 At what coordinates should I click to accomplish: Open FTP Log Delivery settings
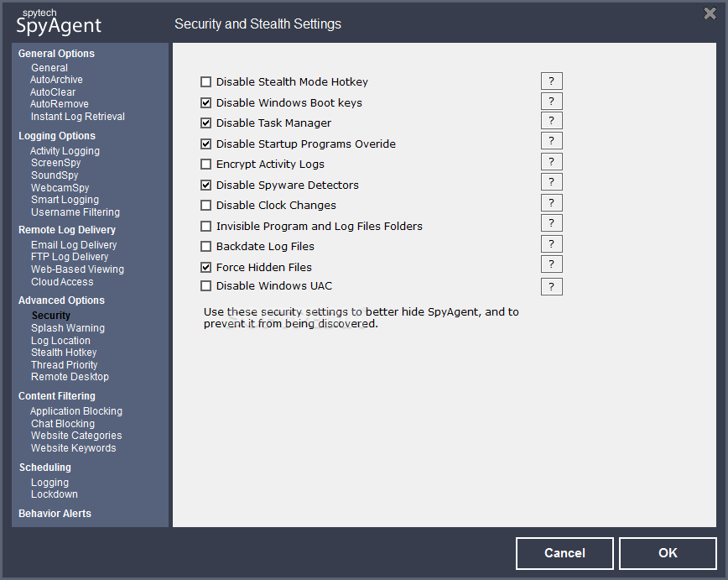[70, 257]
